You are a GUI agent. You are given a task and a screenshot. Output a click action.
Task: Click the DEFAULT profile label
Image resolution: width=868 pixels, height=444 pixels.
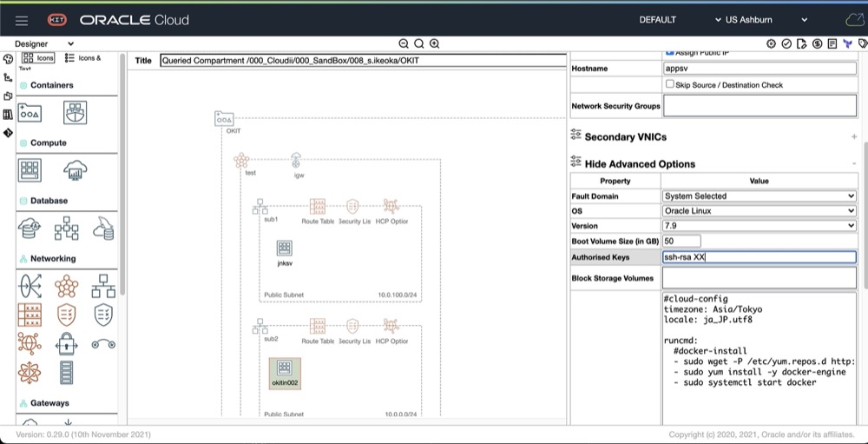[x=658, y=20]
